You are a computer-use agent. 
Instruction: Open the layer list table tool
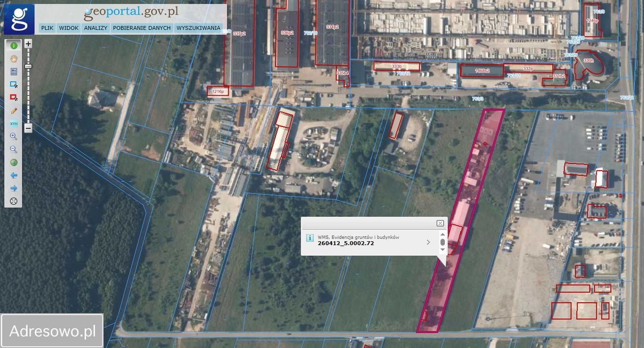pos(14,72)
